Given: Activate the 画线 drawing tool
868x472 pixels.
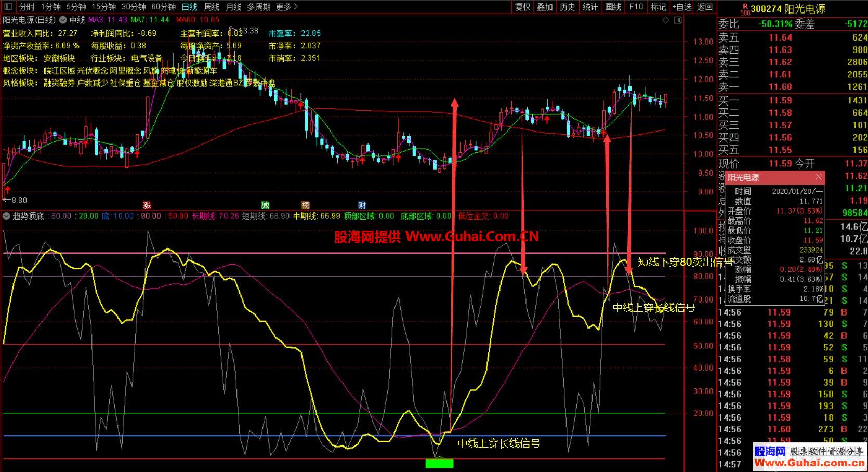Looking at the screenshot, I should point(613,7).
